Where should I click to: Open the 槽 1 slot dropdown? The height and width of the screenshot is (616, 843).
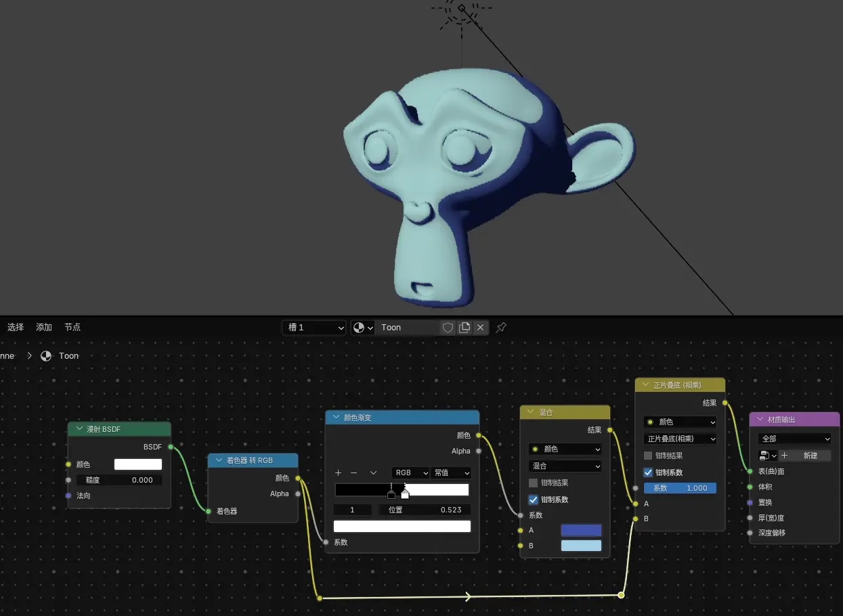[x=314, y=328]
